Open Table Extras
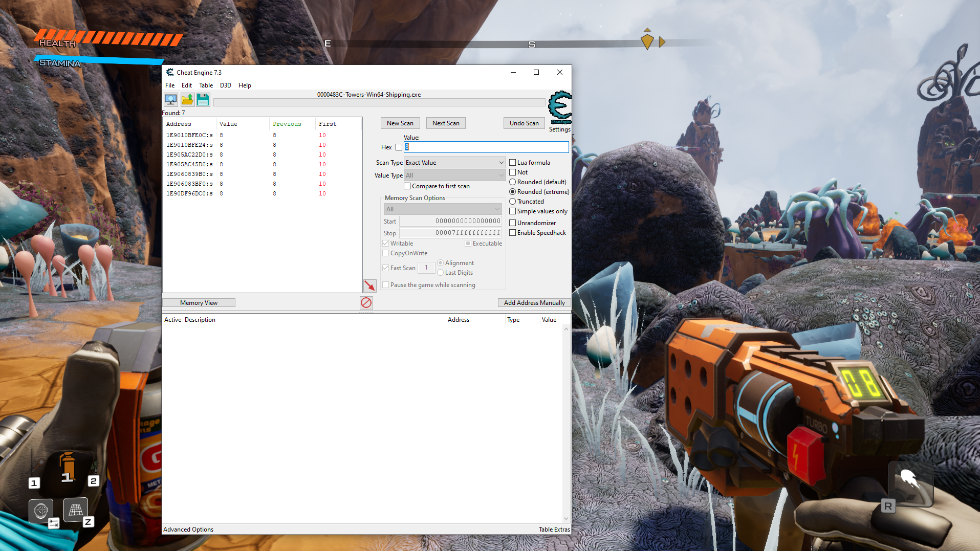The width and height of the screenshot is (980, 551). [x=554, y=530]
